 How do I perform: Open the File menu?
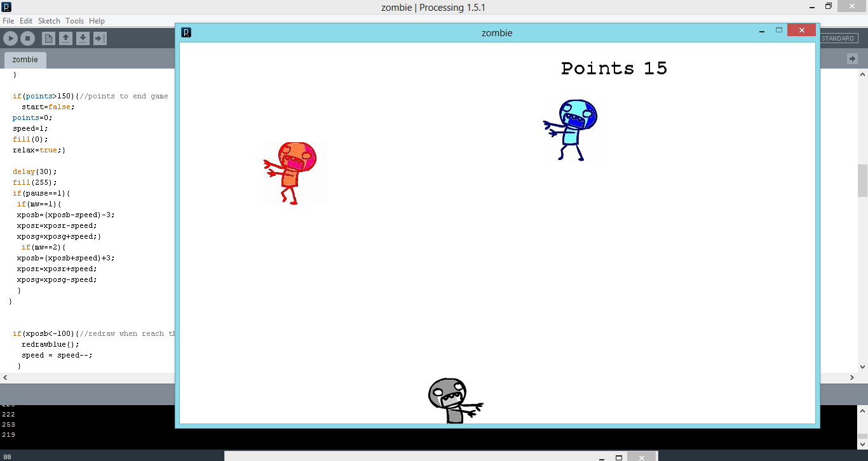8,21
